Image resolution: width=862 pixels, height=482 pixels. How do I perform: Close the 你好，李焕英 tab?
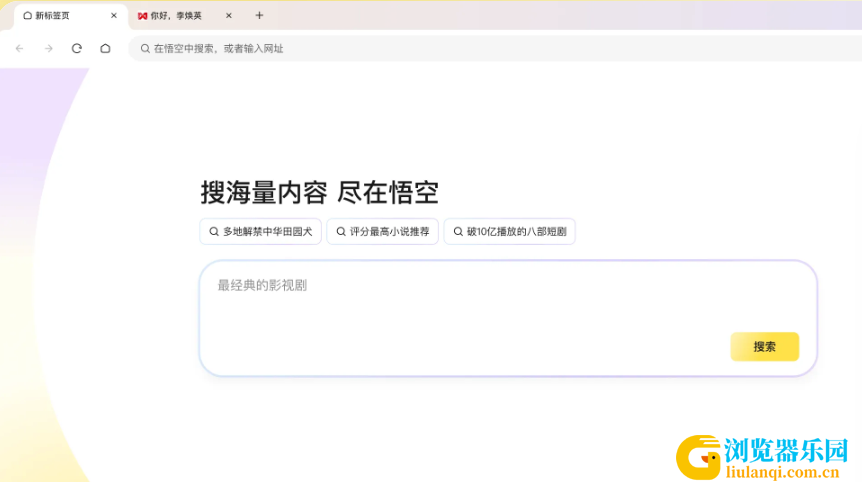(228, 16)
